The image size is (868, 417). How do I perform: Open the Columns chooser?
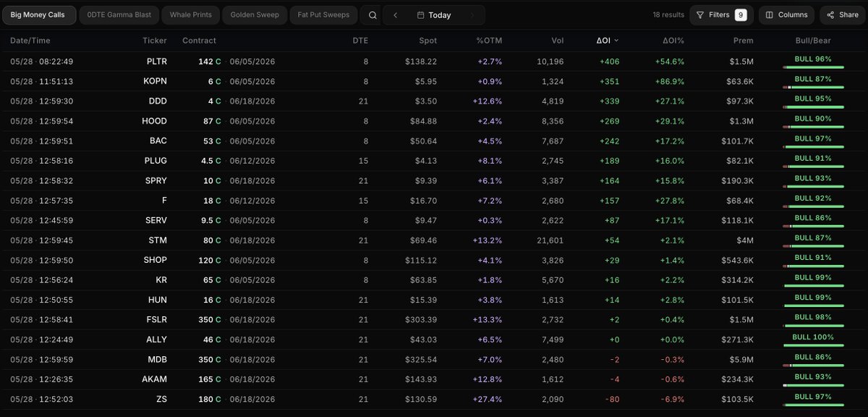787,15
